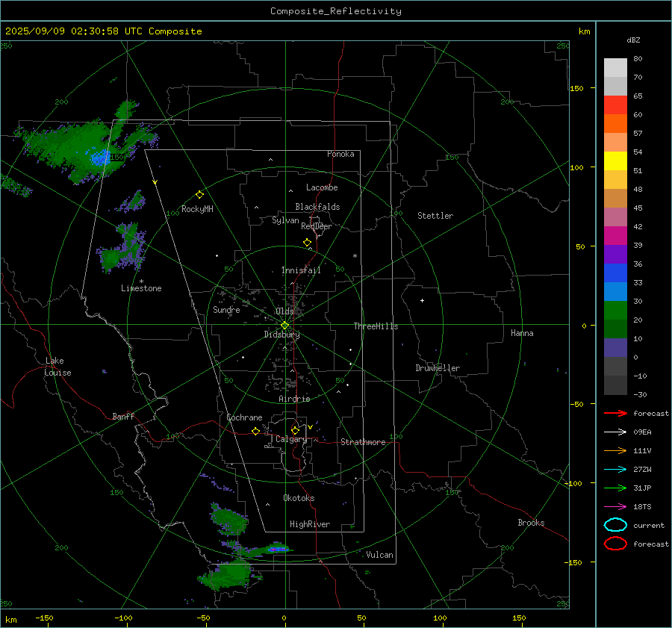Click the magenta 18TS arrow legend icon
The width and height of the screenshot is (672, 628).
click(x=615, y=507)
